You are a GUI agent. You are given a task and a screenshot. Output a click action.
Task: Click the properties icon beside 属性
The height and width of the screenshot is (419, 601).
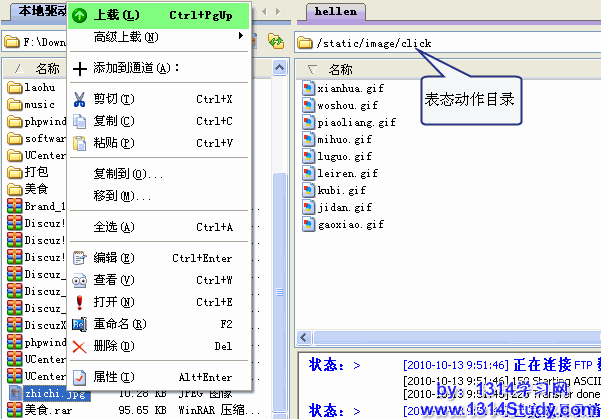80,377
